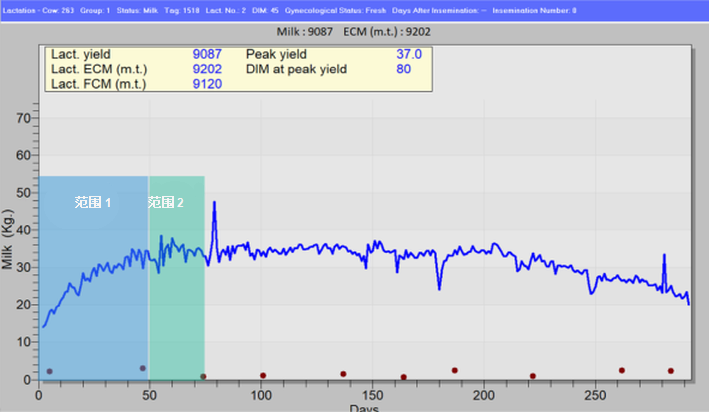Select the red marker near day 164
The width and height of the screenshot is (709, 412).
pyautogui.click(x=403, y=377)
